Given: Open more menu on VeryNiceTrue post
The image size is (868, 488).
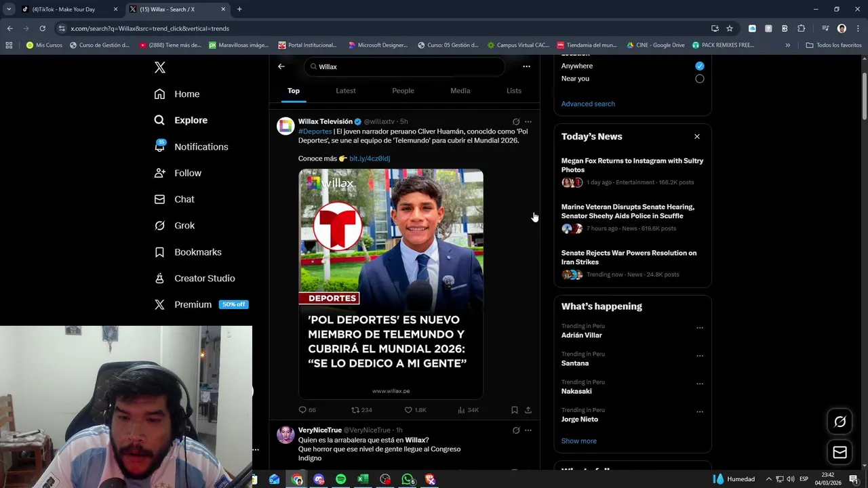Looking at the screenshot, I should (528, 430).
